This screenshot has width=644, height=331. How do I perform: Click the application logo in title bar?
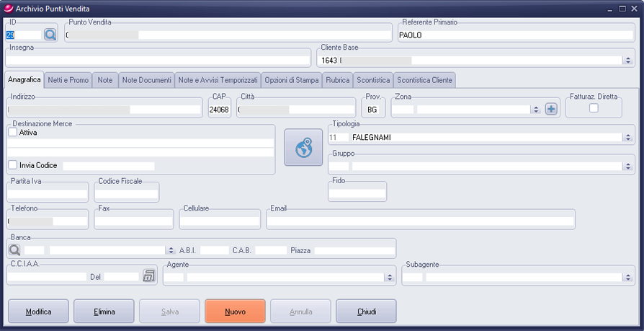[7, 8]
